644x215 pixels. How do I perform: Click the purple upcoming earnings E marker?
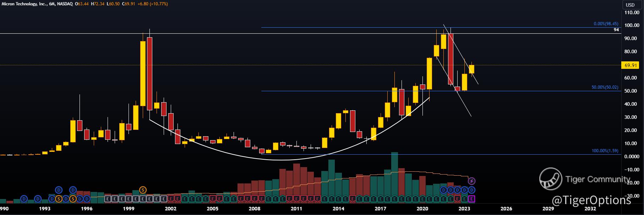point(472,199)
